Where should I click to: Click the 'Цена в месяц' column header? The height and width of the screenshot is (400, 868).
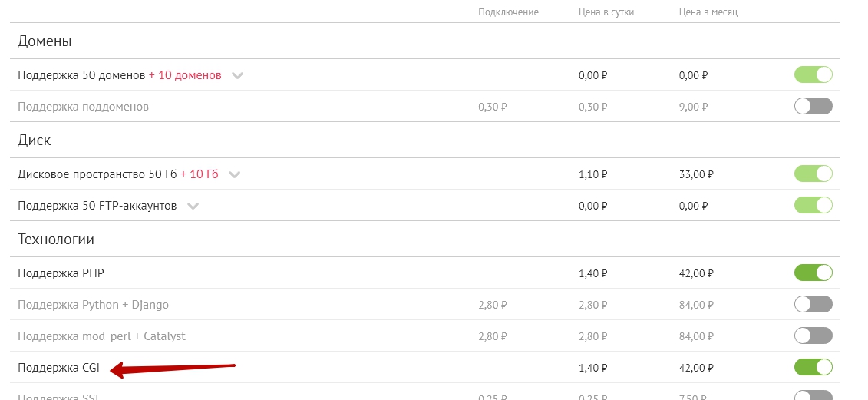tap(708, 12)
